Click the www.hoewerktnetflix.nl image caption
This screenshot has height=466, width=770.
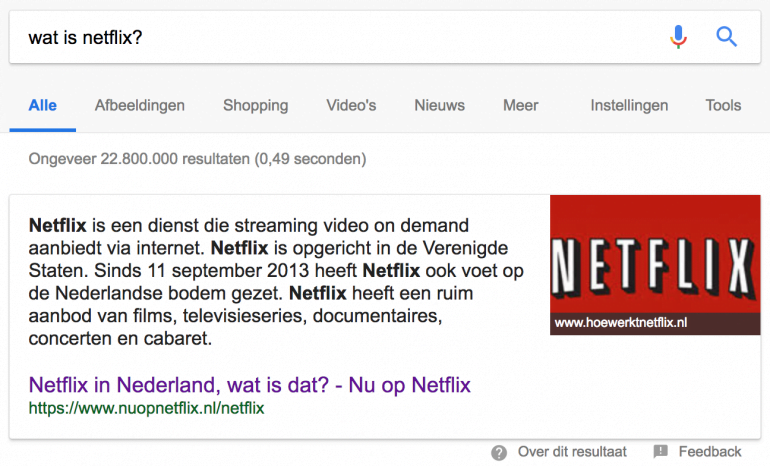(x=621, y=323)
